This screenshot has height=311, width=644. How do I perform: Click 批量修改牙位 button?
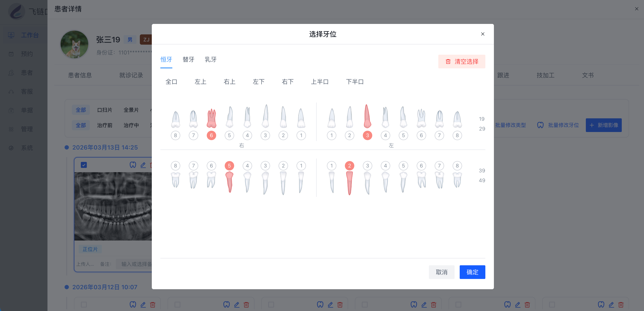(x=558, y=125)
